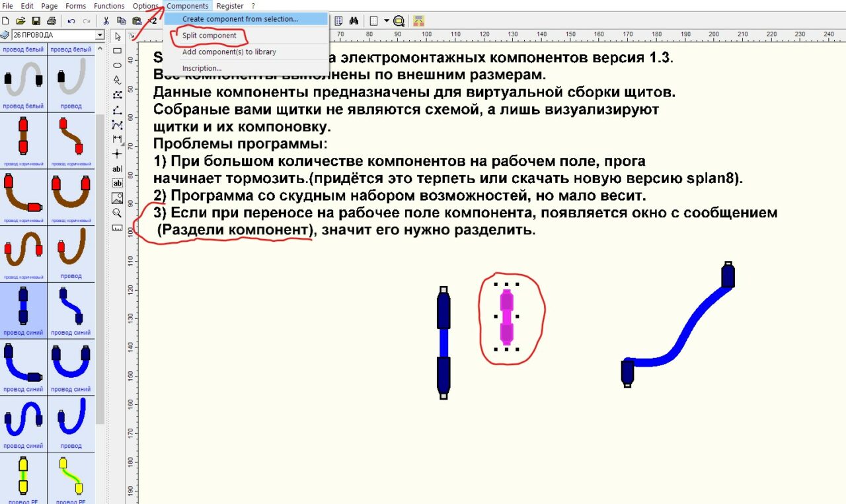The height and width of the screenshot is (504, 846).
Task: Open the '?' help menu
Action: (252, 6)
